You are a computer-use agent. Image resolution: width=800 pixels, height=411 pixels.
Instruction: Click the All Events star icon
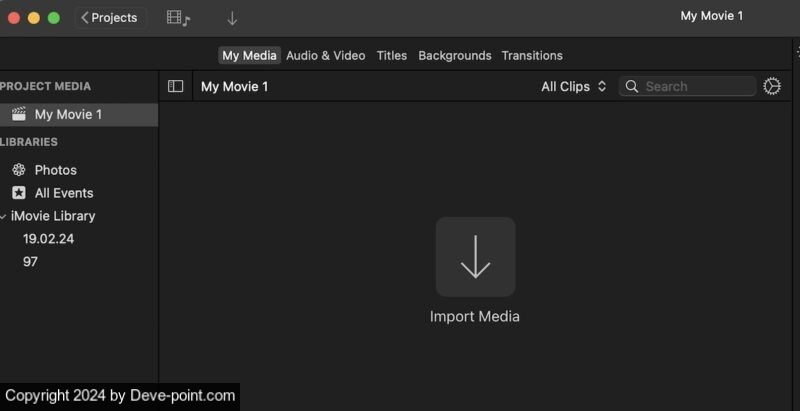click(x=18, y=193)
